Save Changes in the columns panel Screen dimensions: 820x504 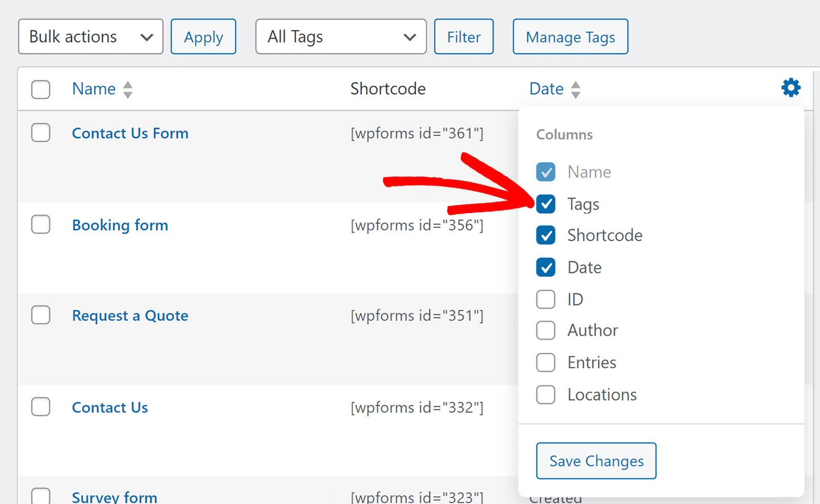click(596, 460)
